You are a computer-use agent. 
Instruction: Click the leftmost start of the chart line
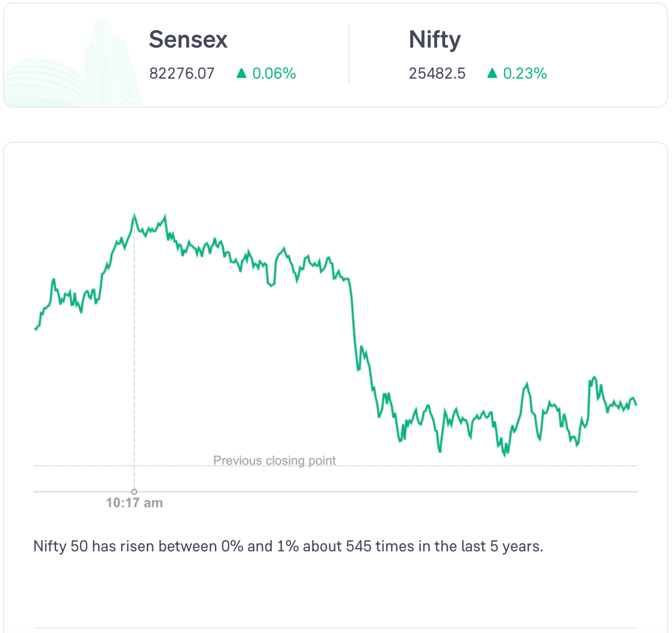click(x=36, y=329)
